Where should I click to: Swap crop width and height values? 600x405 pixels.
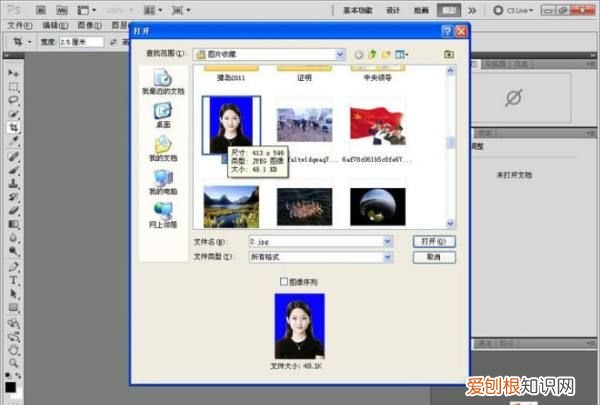[113, 42]
